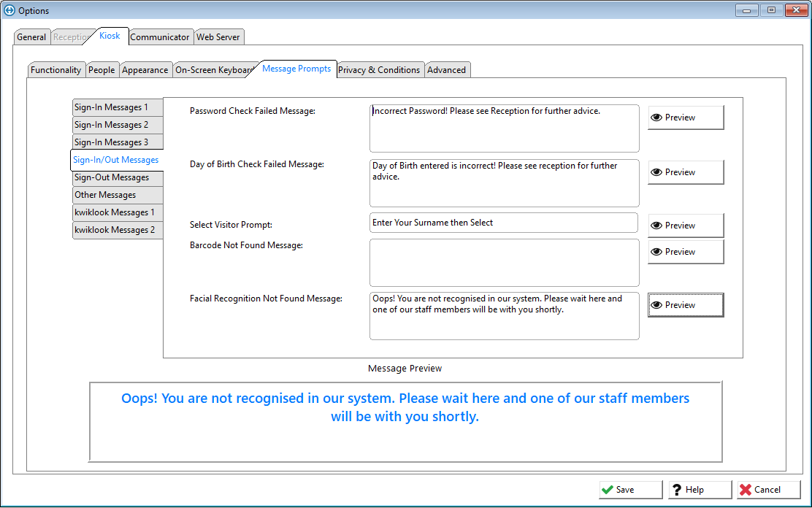Select the Functionality sub-tab

(55, 70)
